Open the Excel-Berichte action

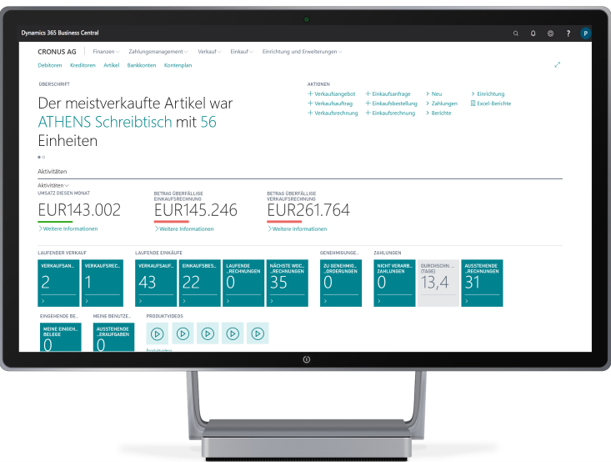pos(491,103)
